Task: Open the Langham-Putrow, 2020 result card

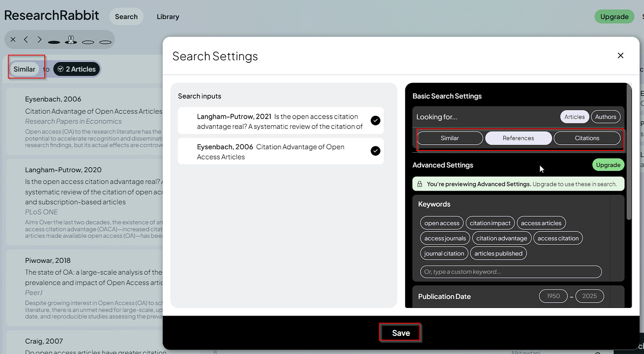Action: 85,202
